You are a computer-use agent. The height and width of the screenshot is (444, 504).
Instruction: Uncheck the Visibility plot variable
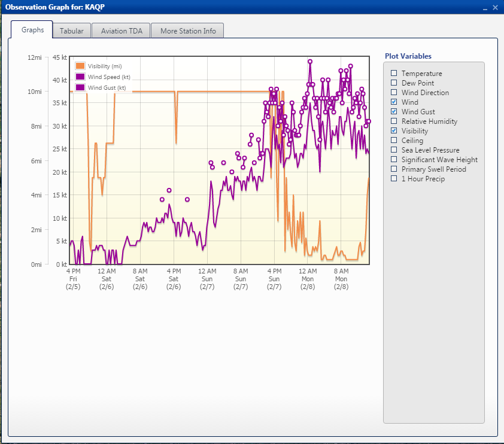click(394, 131)
